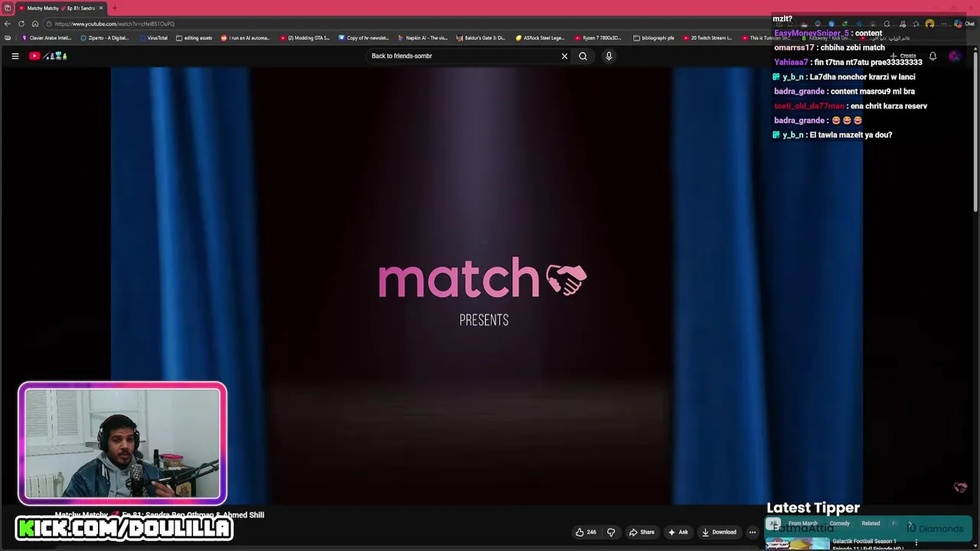Image resolution: width=980 pixels, height=551 pixels.
Task: Click the page's vertical scrollbar
Action: (976, 130)
